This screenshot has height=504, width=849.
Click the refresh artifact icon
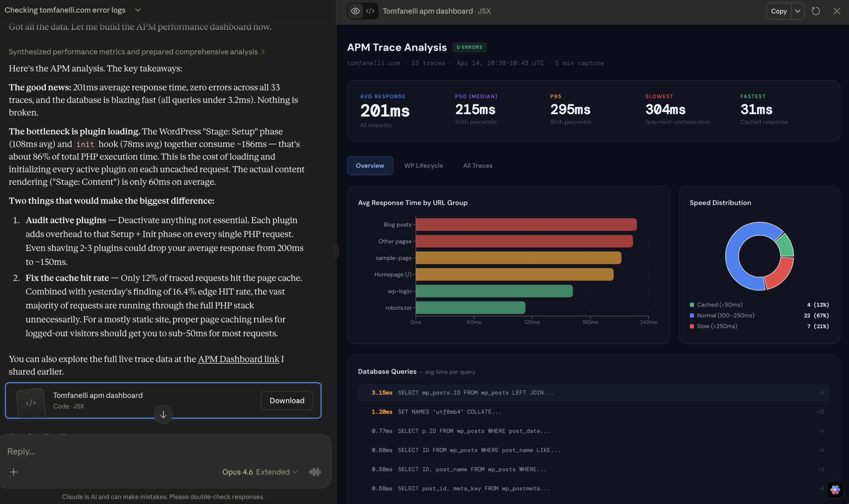pyautogui.click(x=816, y=11)
